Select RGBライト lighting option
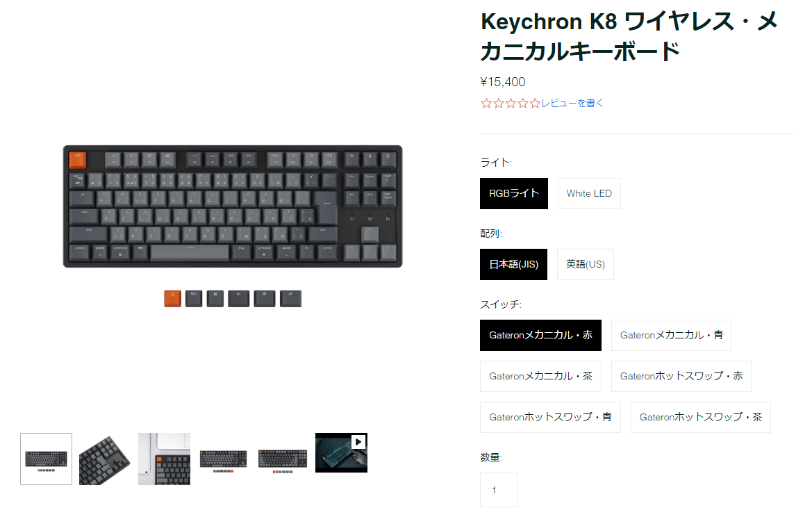 (514, 194)
